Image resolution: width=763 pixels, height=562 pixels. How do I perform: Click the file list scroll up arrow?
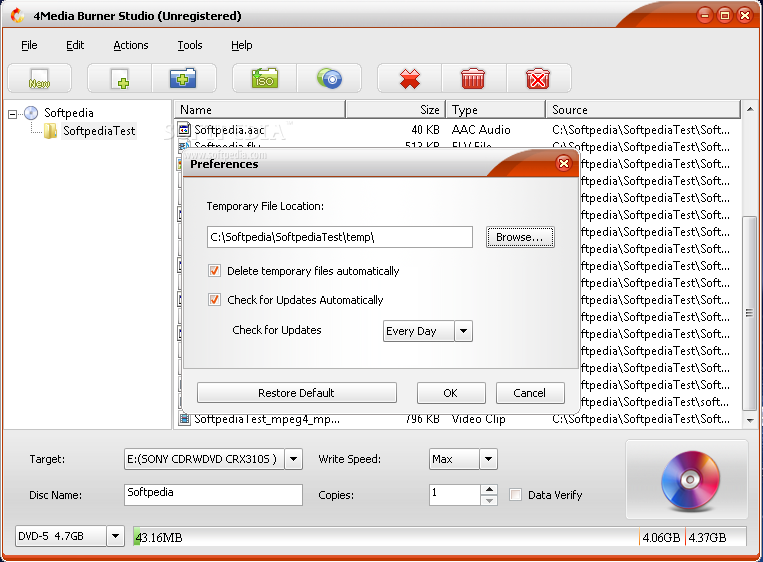(x=749, y=109)
